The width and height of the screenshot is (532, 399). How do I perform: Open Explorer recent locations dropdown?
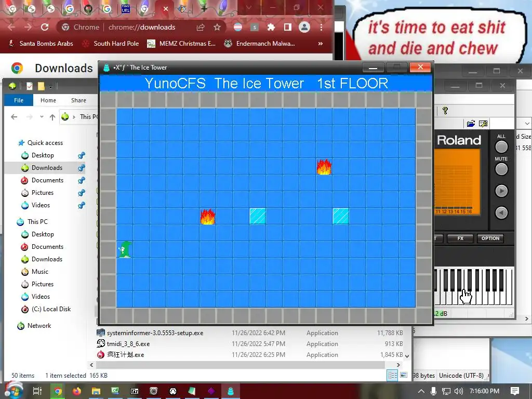42,117
